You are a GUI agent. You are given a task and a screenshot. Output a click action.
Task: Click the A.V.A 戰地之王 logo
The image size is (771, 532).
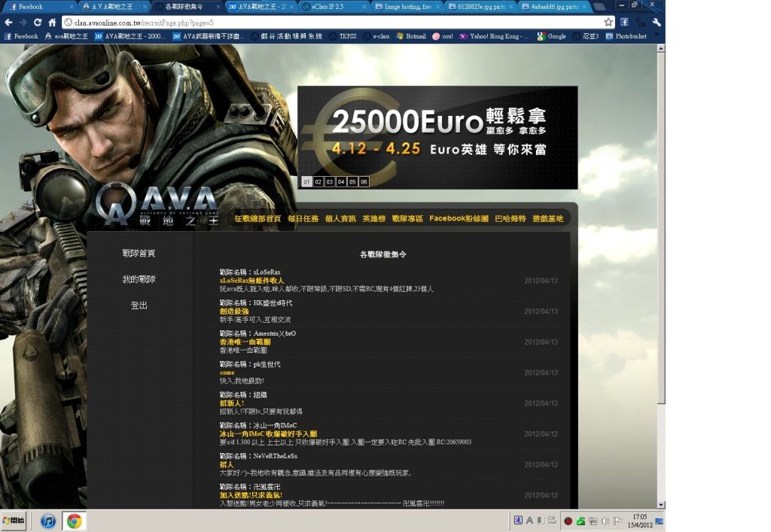(x=157, y=205)
